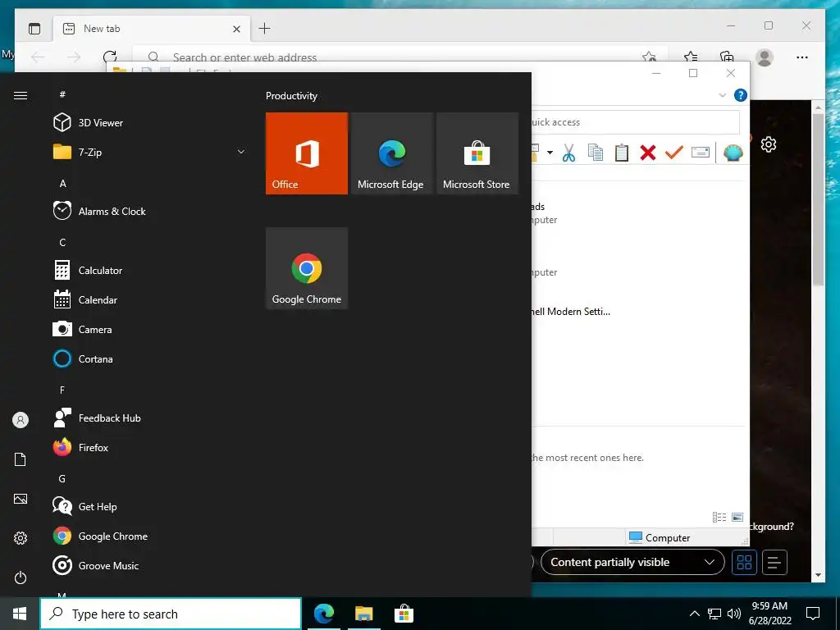Click the letter F group header
The image size is (840, 630).
point(62,390)
